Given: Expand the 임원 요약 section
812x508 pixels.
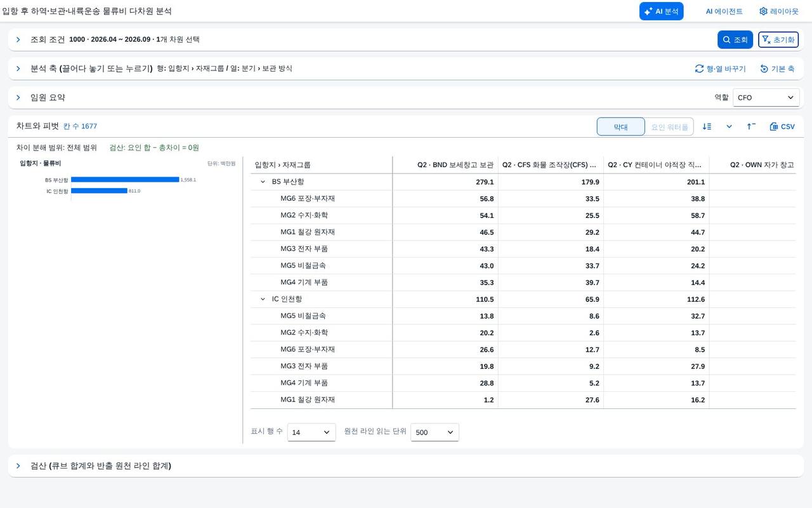Looking at the screenshot, I should pyautogui.click(x=18, y=98).
